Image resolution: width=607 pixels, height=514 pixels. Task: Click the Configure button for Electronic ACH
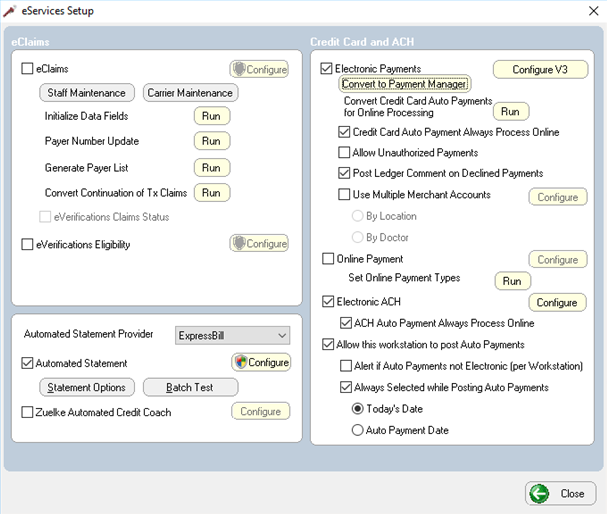tap(557, 303)
